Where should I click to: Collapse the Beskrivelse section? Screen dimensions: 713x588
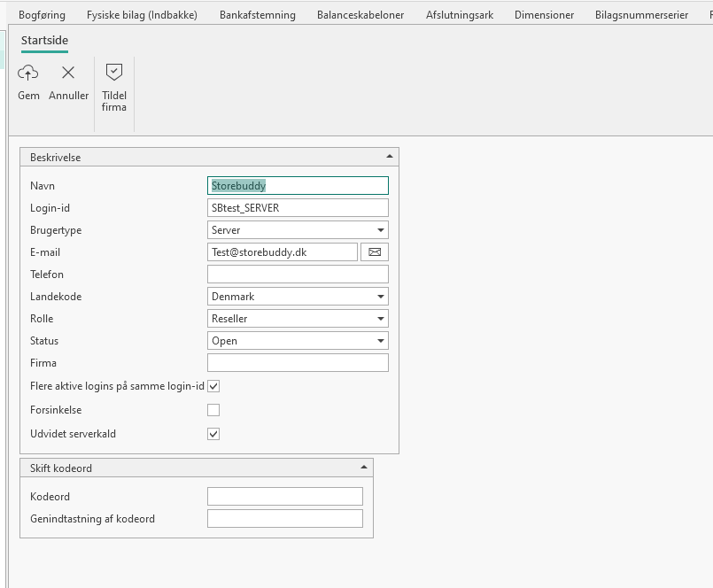(x=390, y=157)
